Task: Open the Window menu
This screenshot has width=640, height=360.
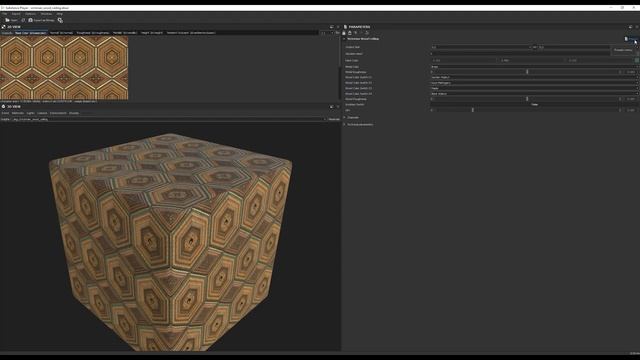Action: [46, 14]
